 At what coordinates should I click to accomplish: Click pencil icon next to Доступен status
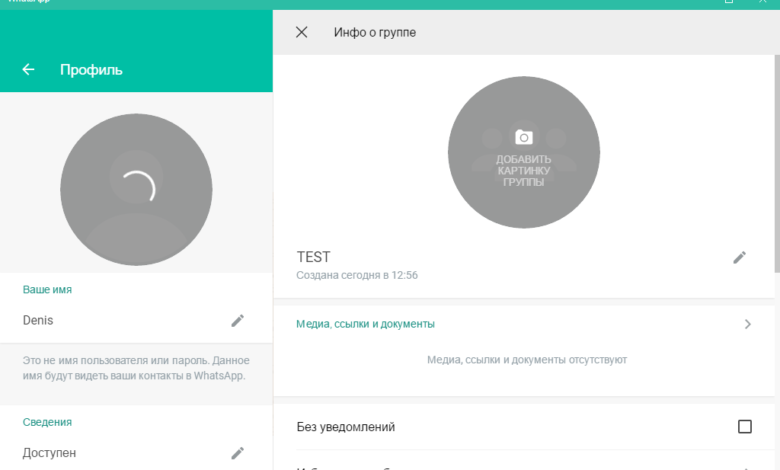point(237,453)
